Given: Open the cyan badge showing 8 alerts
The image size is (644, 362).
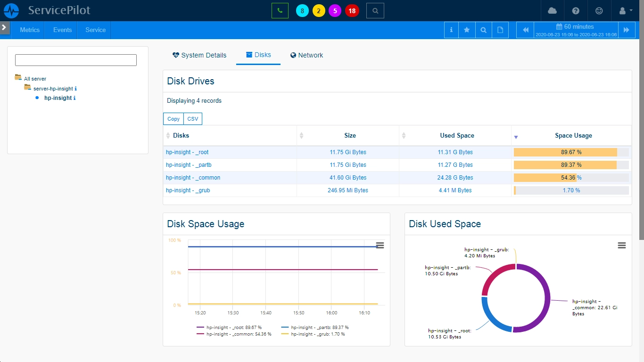Looking at the screenshot, I should (302, 10).
